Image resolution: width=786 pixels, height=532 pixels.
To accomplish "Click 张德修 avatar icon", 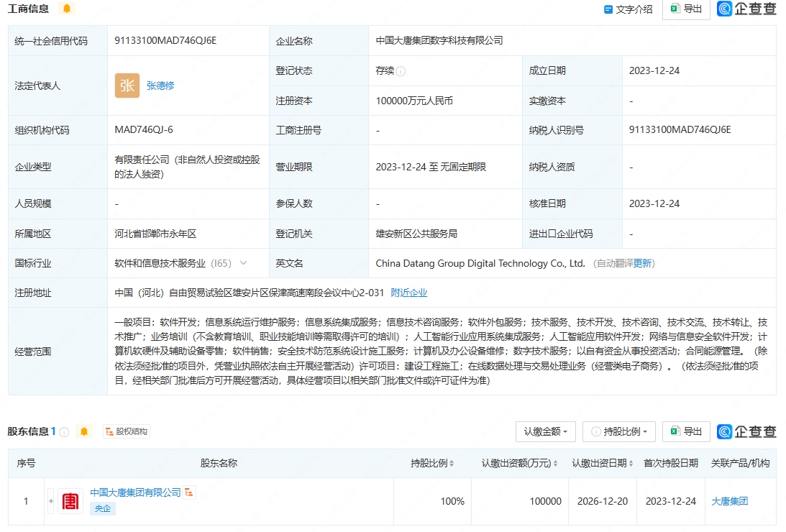I will (127, 86).
